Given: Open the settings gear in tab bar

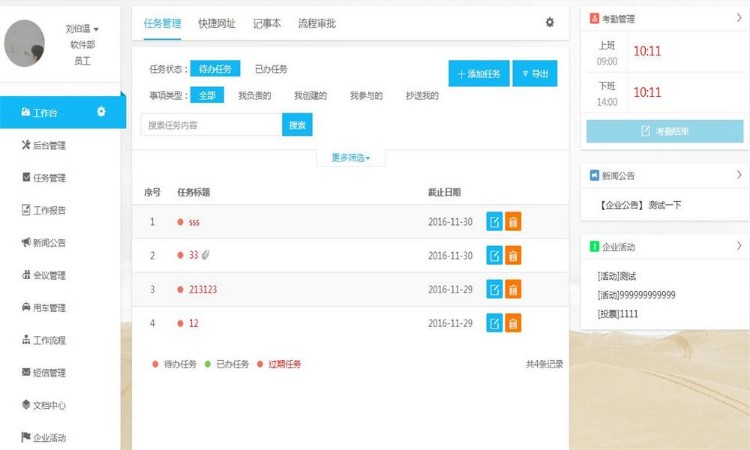Looking at the screenshot, I should [550, 22].
